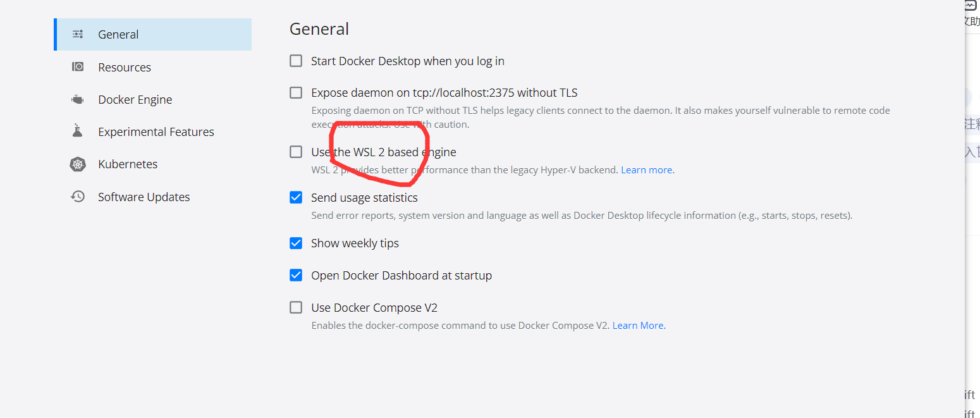
Task: Click the Resources chip icon in sidebar
Action: [77, 66]
